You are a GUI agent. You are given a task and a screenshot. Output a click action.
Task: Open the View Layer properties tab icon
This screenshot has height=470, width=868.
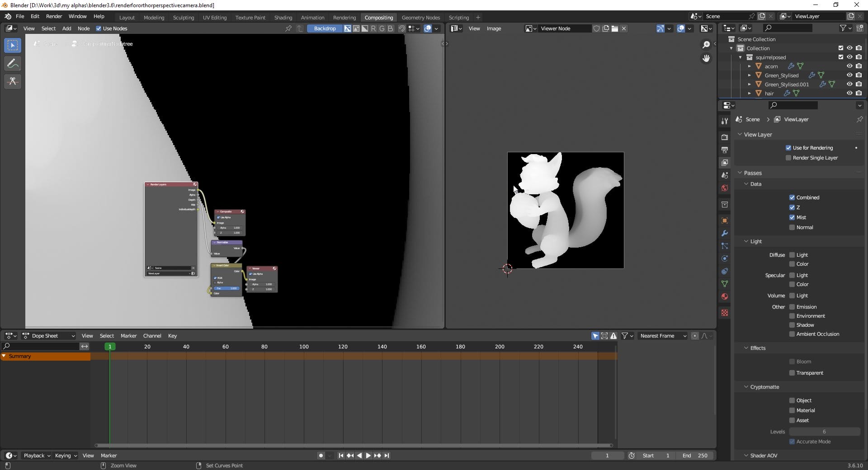pyautogui.click(x=725, y=163)
